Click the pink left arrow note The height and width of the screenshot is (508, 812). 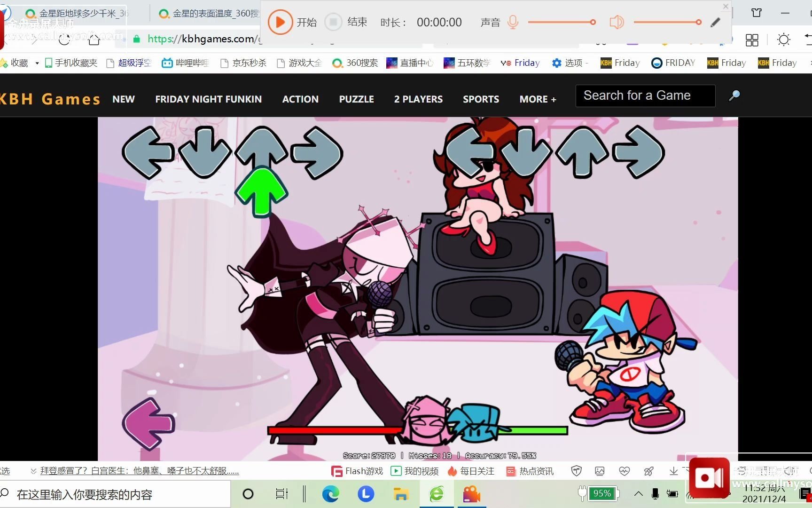coord(148,423)
